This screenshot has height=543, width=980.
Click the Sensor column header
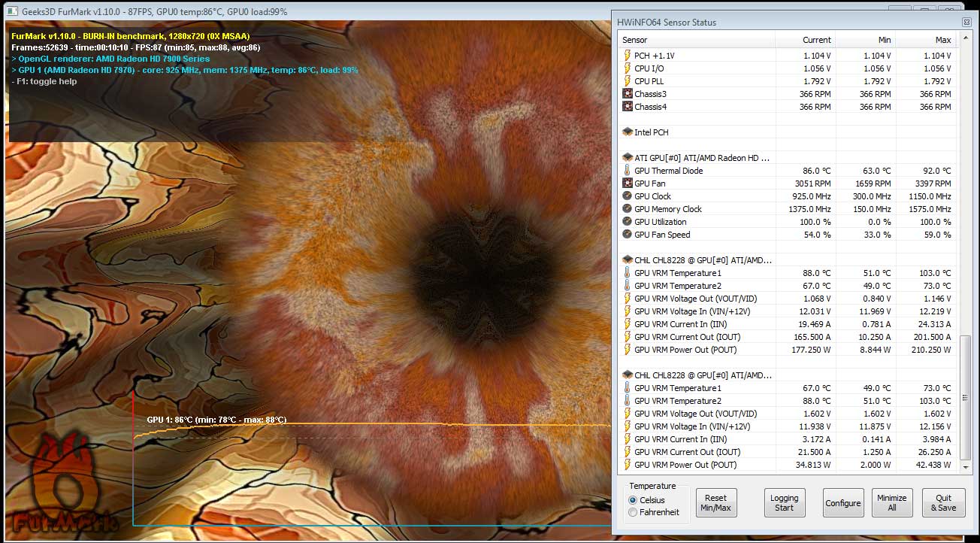696,40
